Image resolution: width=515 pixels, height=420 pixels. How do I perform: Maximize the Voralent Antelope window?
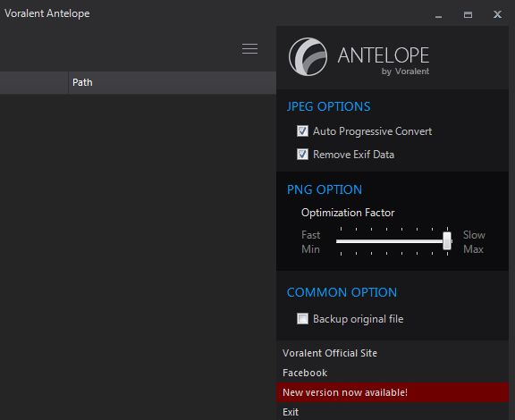[x=468, y=15]
